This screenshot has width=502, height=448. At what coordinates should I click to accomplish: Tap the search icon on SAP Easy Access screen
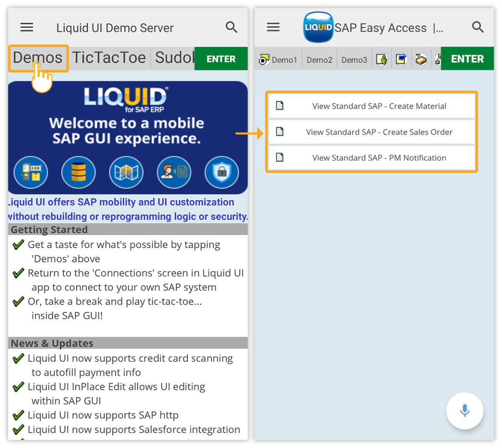(478, 28)
